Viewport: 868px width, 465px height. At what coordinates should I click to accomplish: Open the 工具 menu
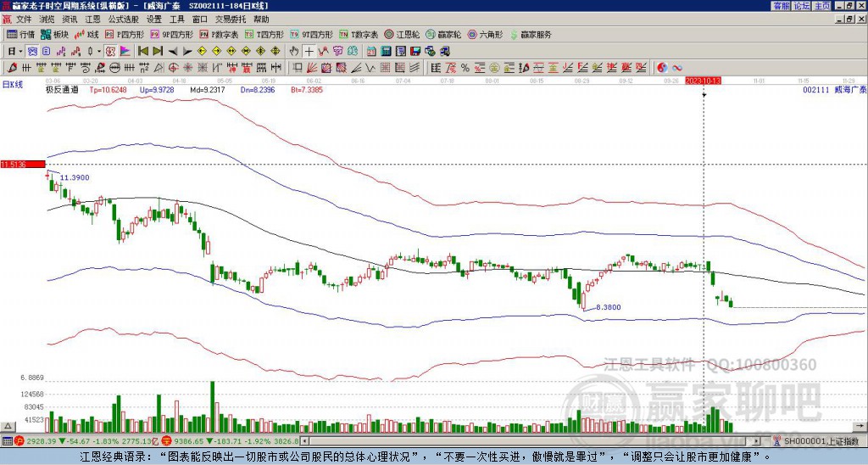coord(177,20)
